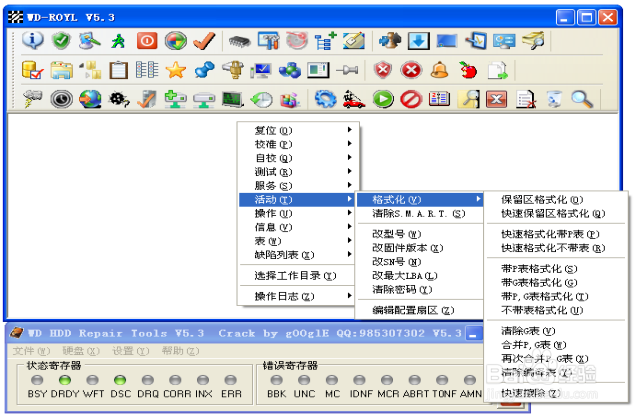Image resolution: width=634 pixels, height=416 pixels.
Task: Click the database with checkmark icon
Action: coord(32,70)
